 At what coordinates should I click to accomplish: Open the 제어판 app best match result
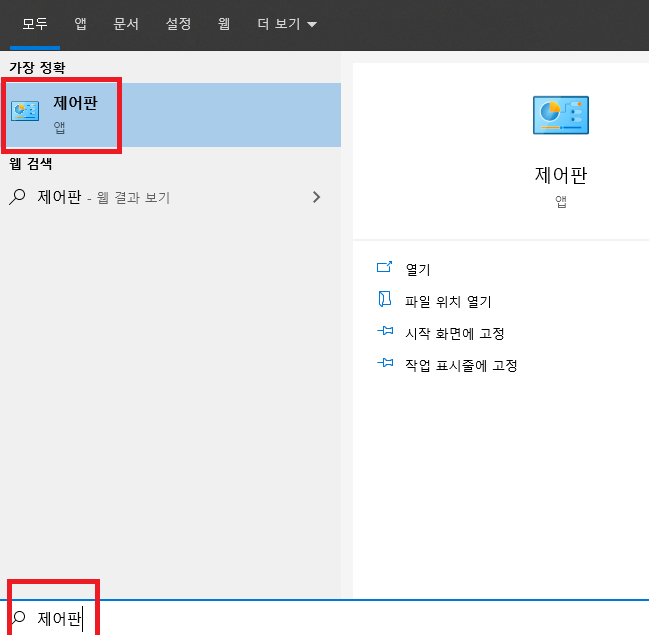pos(171,115)
